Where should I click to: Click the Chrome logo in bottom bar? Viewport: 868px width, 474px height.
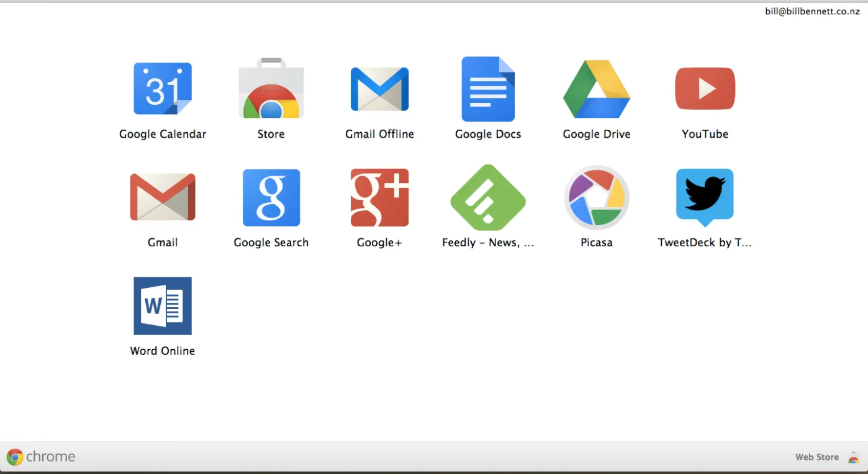click(x=15, y=457)
